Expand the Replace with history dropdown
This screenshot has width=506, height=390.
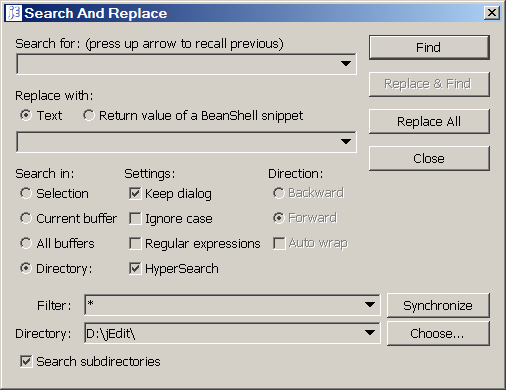346,142
